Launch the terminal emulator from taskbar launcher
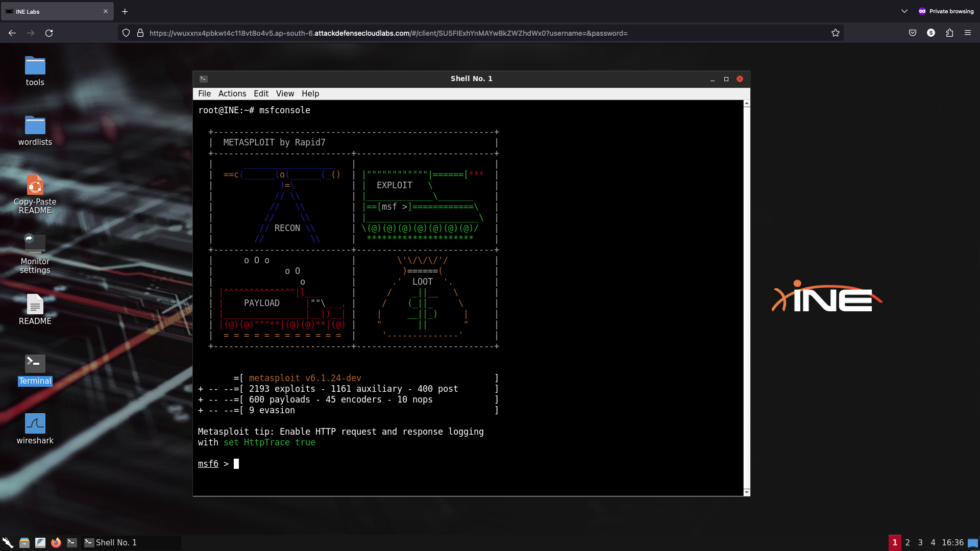980x551 pixels. [x=72, y=542]
